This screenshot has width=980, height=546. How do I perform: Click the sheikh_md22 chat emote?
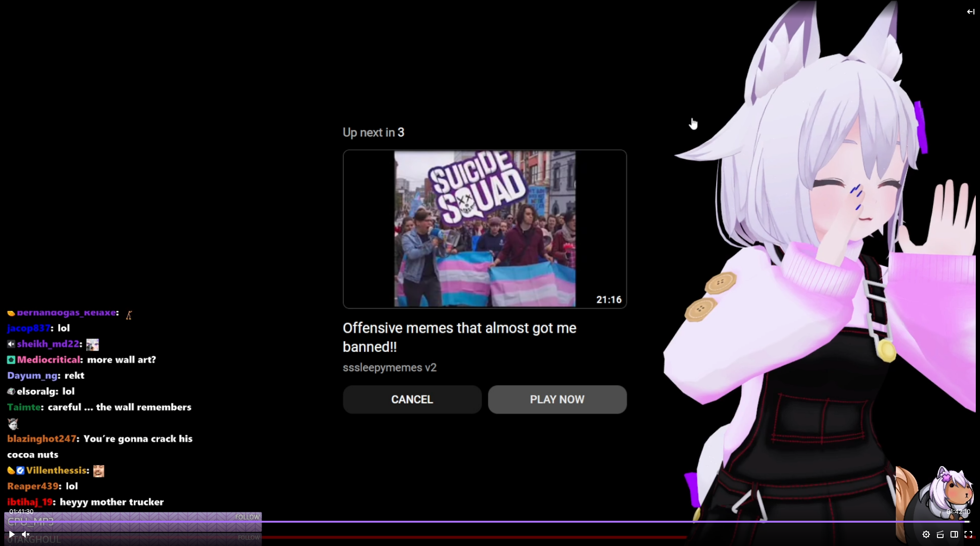[x=92, y=345]
